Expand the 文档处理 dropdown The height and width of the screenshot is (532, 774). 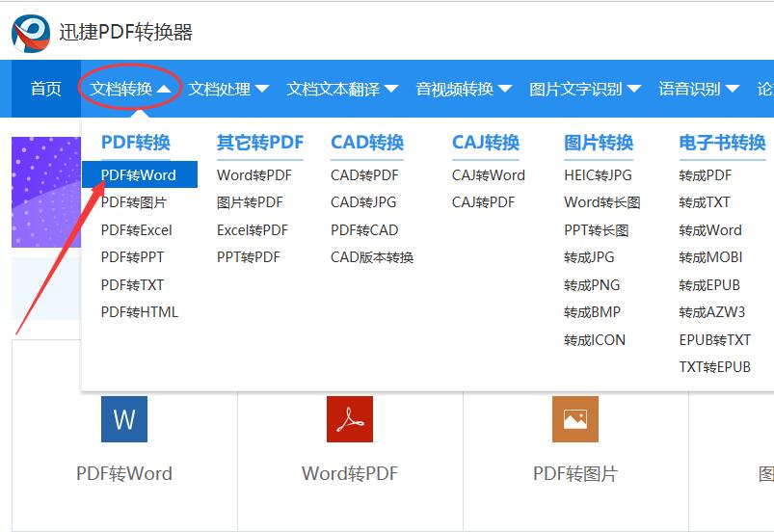(228, 89)
